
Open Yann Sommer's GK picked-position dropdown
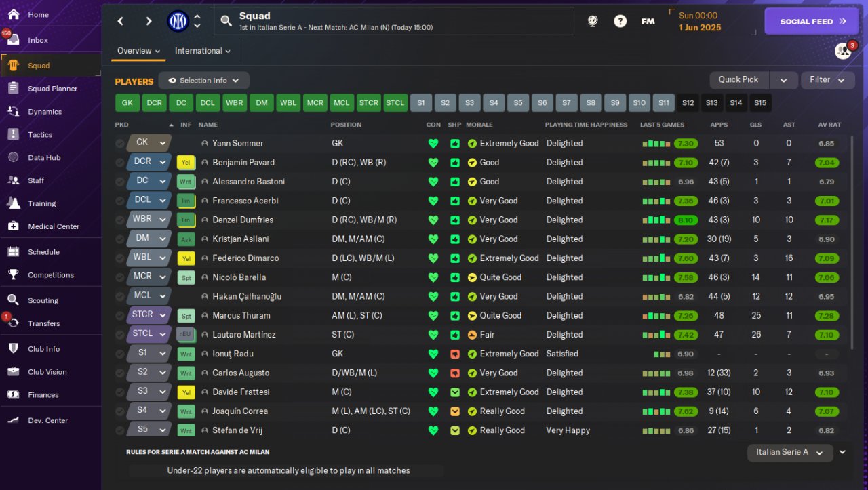coord(149,143)
